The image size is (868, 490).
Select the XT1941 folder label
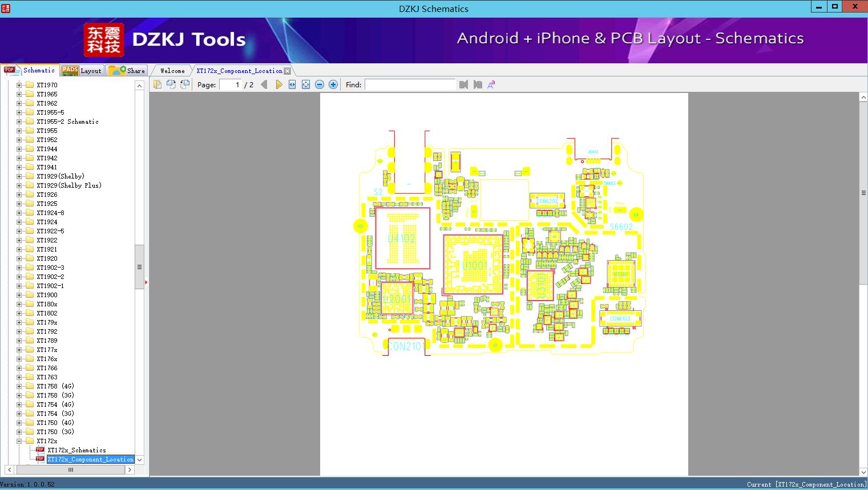click(x=47, y=167)
